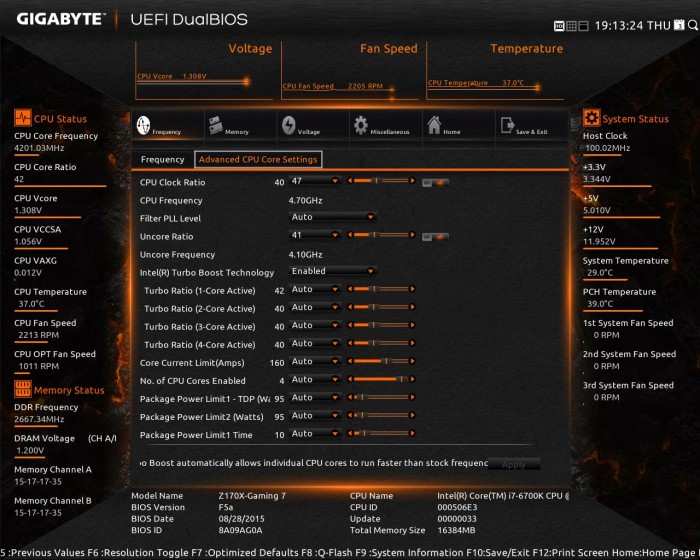Click F10:Save/Exit in the bottom bar
This screenshot has width=700, height=560.
498,553
